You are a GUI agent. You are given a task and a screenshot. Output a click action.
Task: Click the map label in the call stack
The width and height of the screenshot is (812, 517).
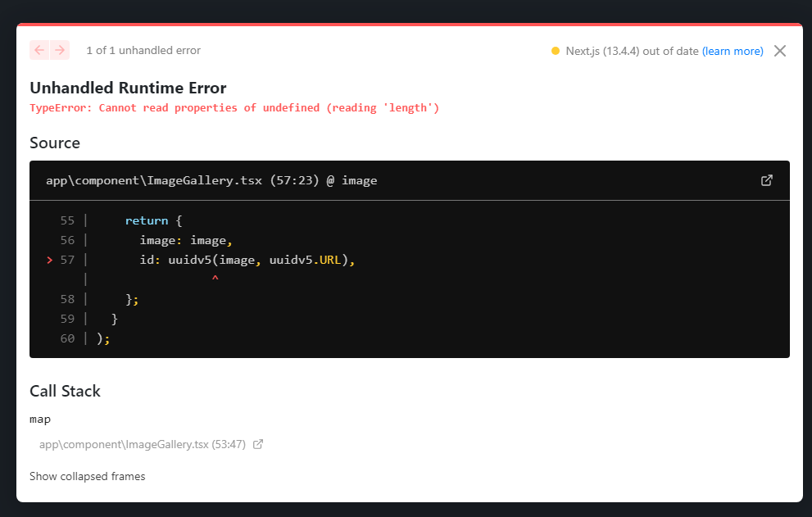[x=40, y=419]
